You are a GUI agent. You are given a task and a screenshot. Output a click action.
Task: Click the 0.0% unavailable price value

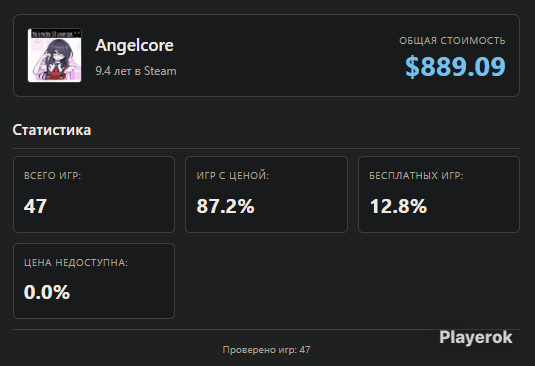click(x=47, y=292)
